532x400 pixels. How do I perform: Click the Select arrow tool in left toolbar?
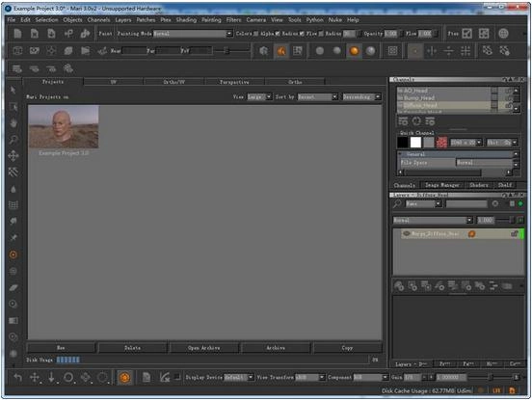pos(13,90)
